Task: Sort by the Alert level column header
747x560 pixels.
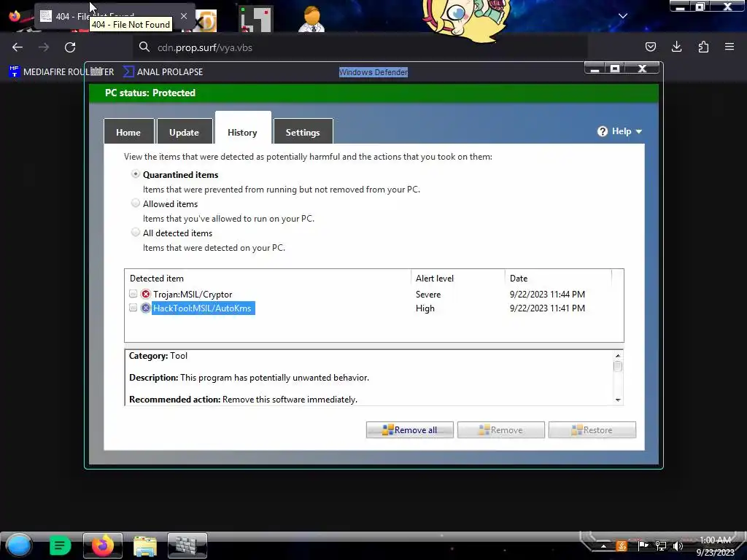Action: [458, 278]
